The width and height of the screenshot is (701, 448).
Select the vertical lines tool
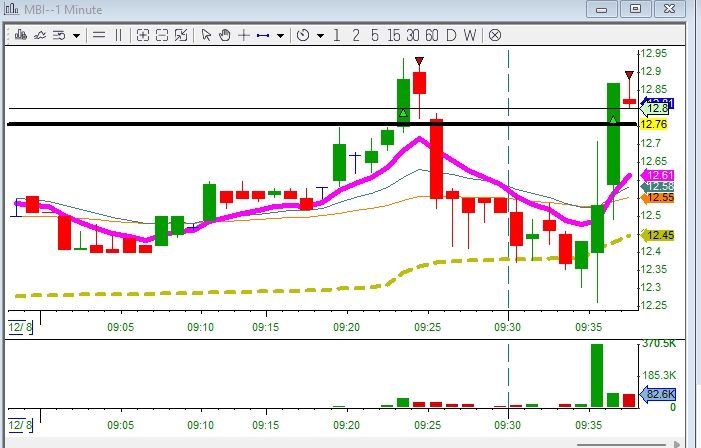[x=118, y=35]
